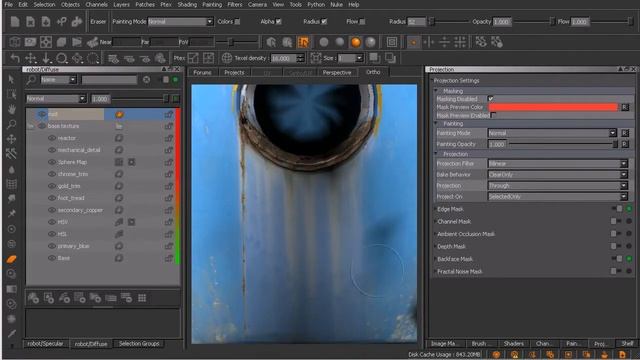Screen dimensions: 640x360
Task: Toggle visibility of primary_blue layer
Action: 52,246
